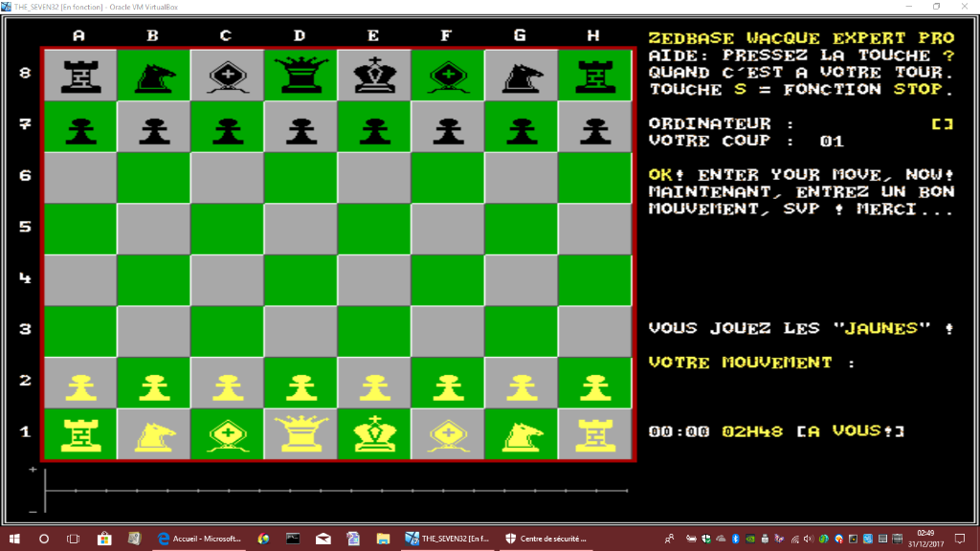
Task: Open the notification center icon
Action: pyautogui.click(x=960, y=539)
